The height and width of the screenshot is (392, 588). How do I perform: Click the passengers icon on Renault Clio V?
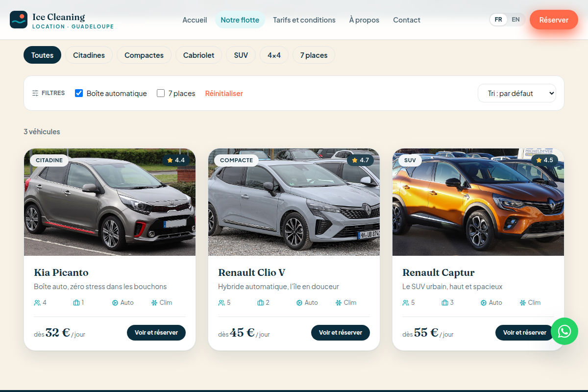(x=221, y=303)
